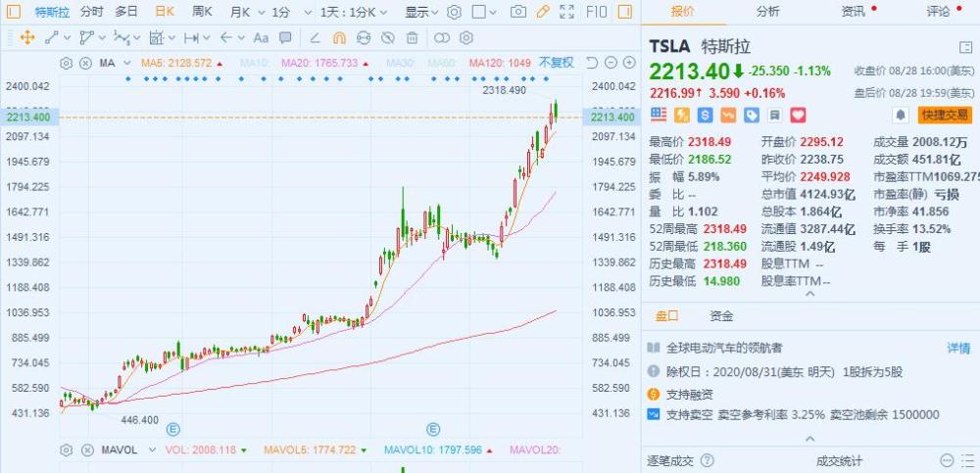Image resolution: width=980 pixels, height=473 pixels.
Task: Select the wave pattern drawing tool
Action: pos(121,38)
